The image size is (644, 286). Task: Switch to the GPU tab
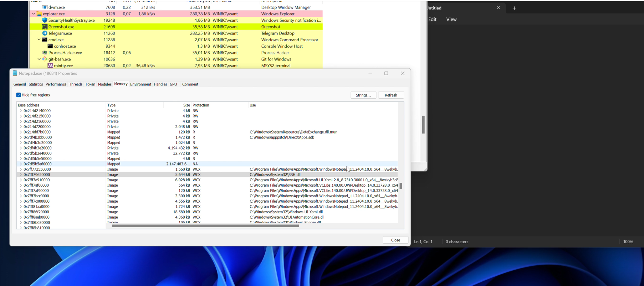coord(173,84)
